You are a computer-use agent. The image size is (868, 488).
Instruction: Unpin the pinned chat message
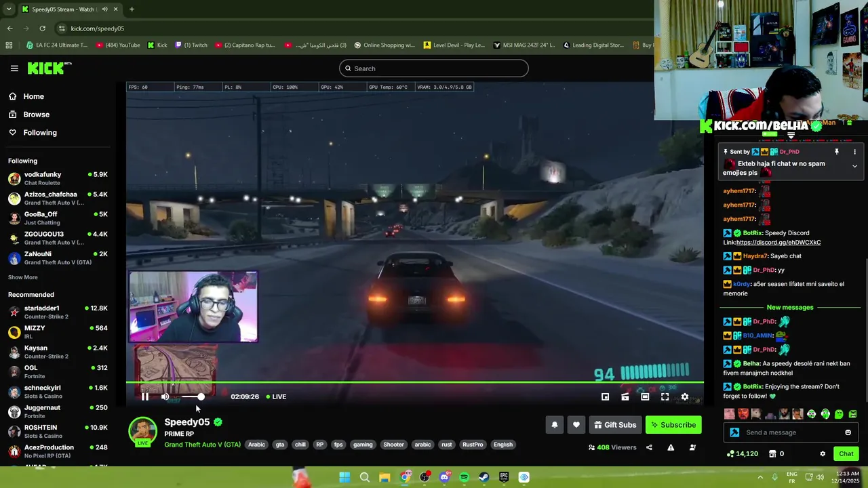pos(836,152)
